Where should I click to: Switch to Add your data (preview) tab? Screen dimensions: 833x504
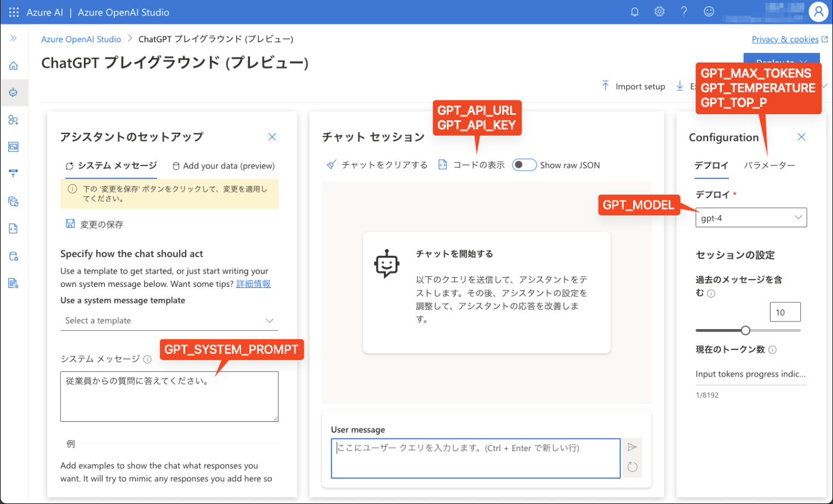[x=223, y=165]
